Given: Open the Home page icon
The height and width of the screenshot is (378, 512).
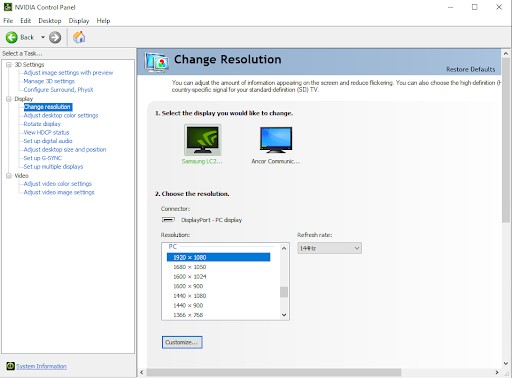Looking at the screenshot, I should [x=79, y=37].
